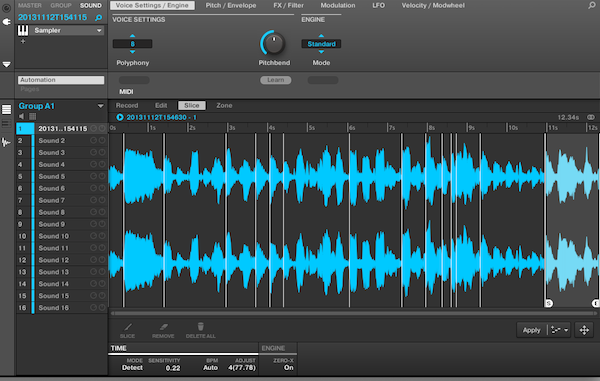The width and height of the screenshot is (600, 381).
Task: Open the Pitch / Envelope page
Action: coord(231,5)
